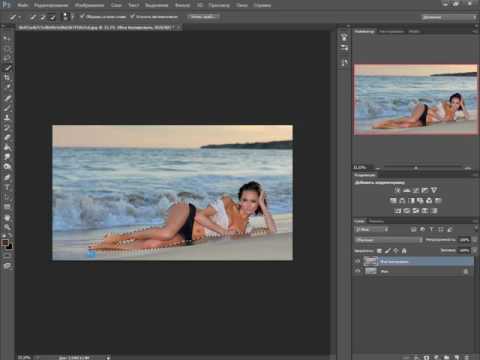Click the Refine Edge button
The width and height of the screenshot is (480, 360).
tap(202, 17)
